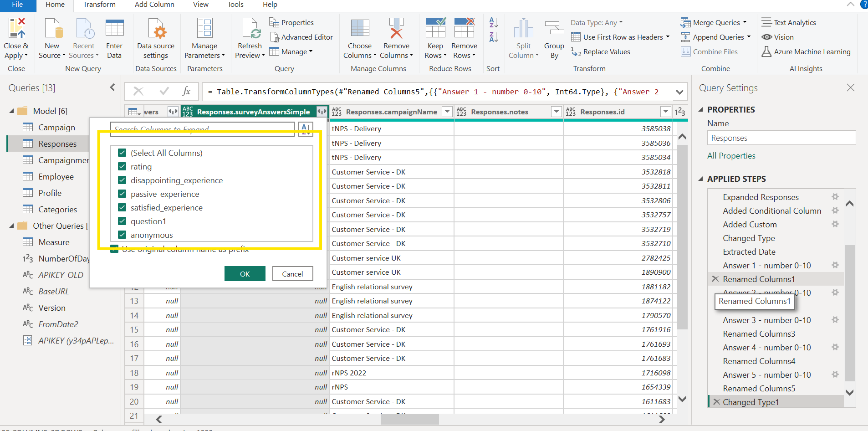Switch to the Transform ribbon tab

click(99, 5)
